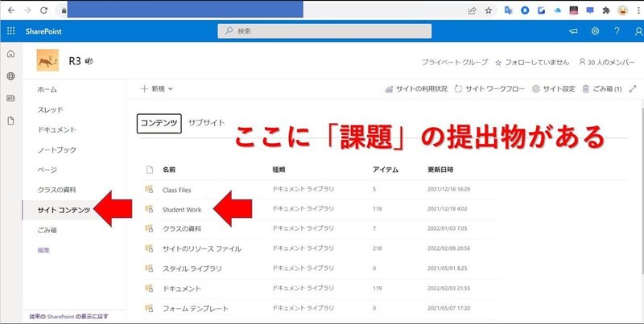
Task: Toggle フォローしていません follow star
Action: 532,63
